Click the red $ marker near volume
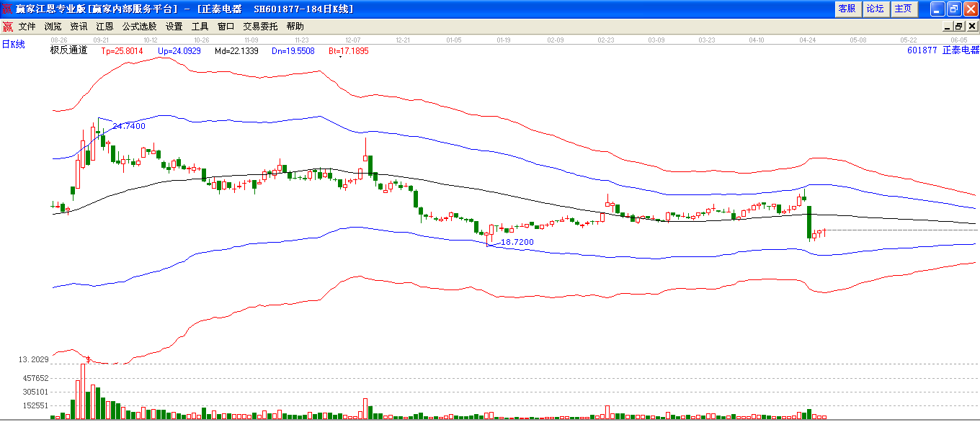 click(89, 359)
